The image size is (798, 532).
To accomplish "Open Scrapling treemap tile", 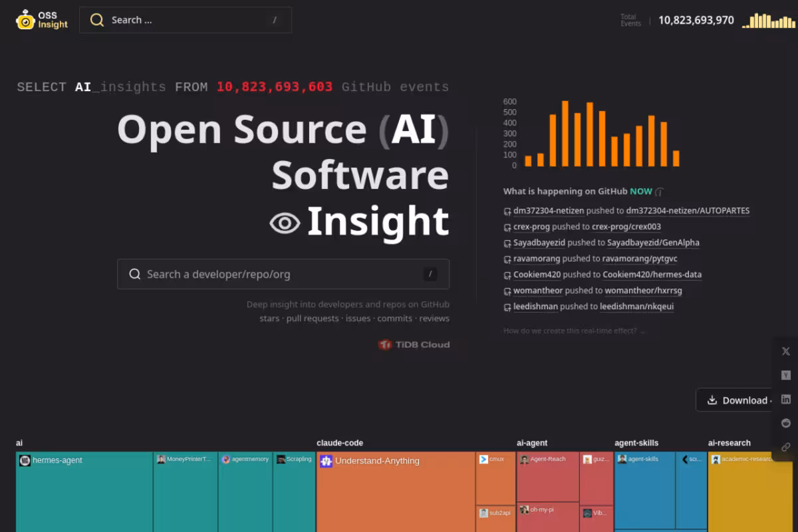I will (x=294, y=492).
